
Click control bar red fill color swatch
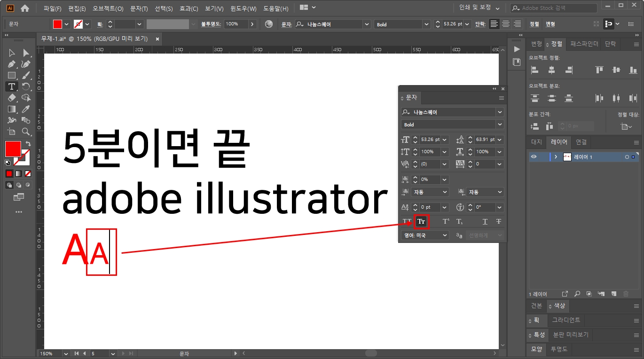click(x=57, y=24)
